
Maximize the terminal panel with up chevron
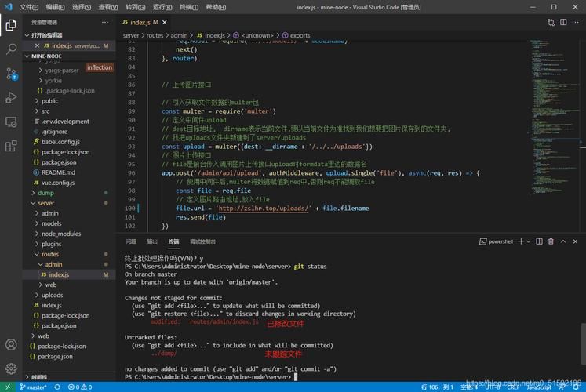click(x=563, y=241)
